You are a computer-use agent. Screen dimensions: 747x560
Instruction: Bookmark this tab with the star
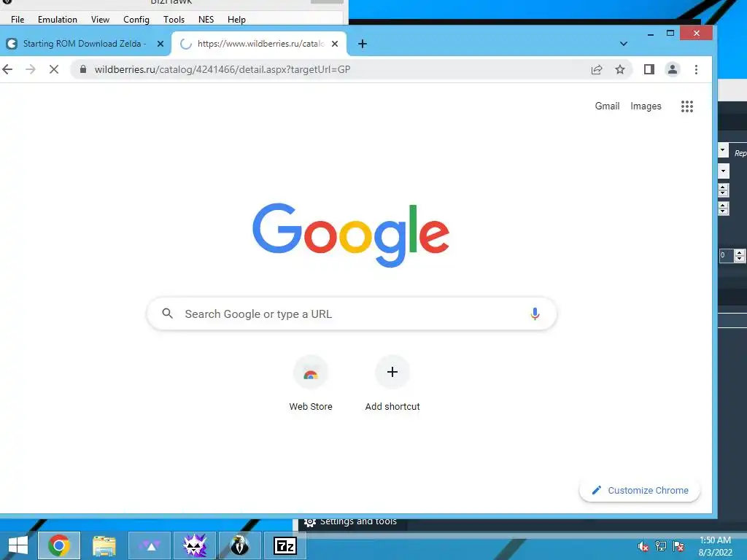620,69
